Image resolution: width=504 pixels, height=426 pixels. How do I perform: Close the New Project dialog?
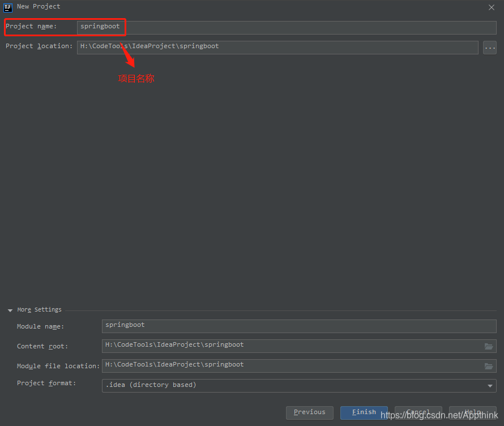491,7
